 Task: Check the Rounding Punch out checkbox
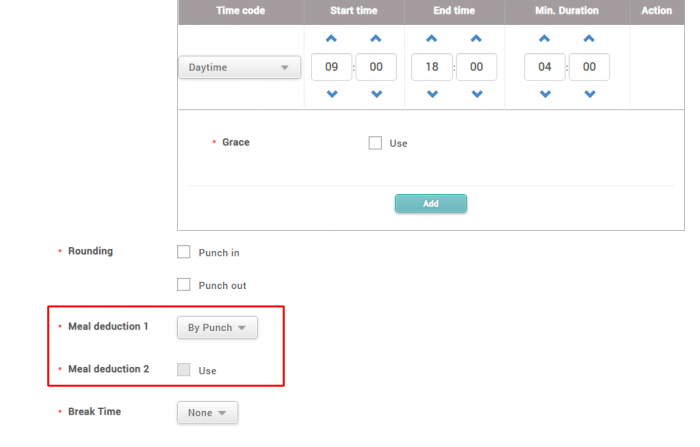[x=184, y=285]
